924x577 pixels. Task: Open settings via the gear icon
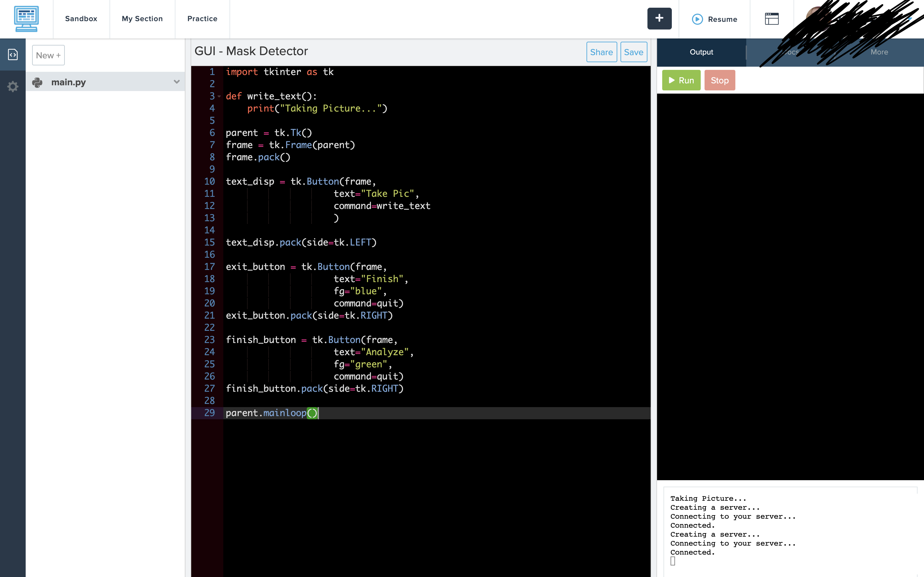click(x=13, y=87)
